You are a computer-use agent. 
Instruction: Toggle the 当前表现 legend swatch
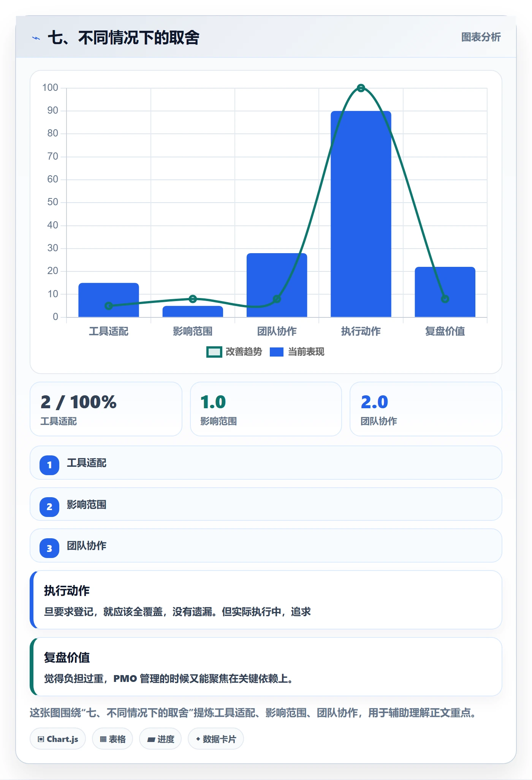[277, 352]
